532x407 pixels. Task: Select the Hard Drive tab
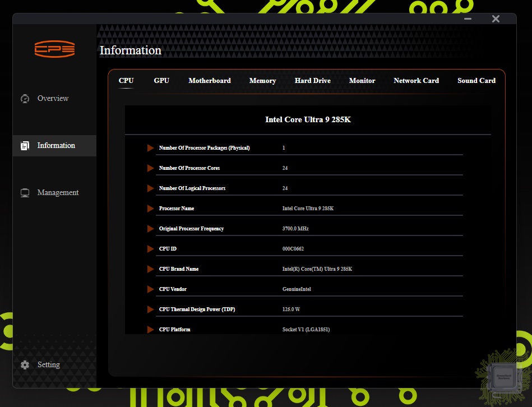coord(312,81)
